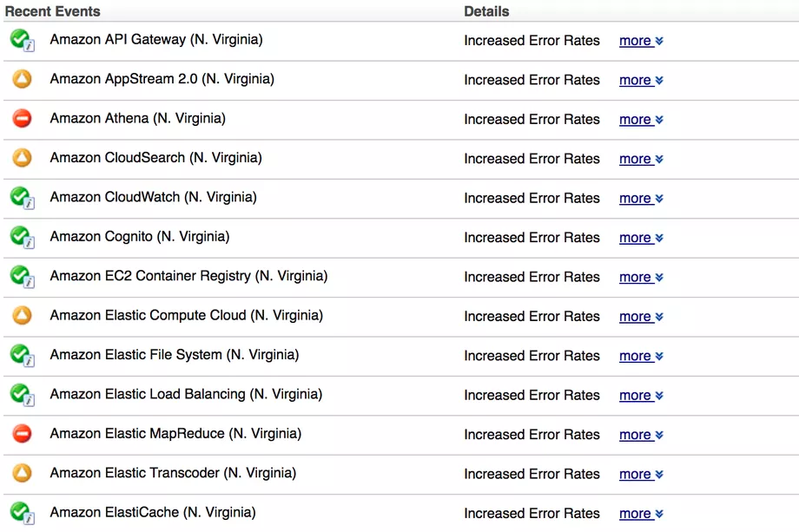
Task: Click Increased Error Rates text for Amazon CloudSearch
Action: (532, 159)
